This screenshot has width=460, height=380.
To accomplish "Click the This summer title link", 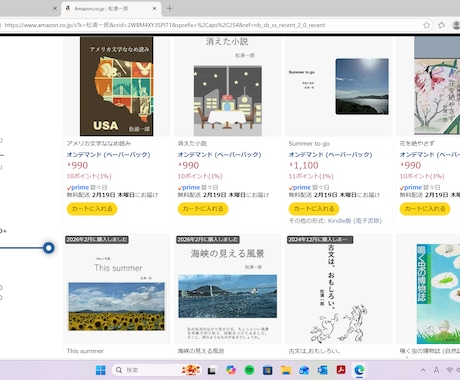I will 85,351.
